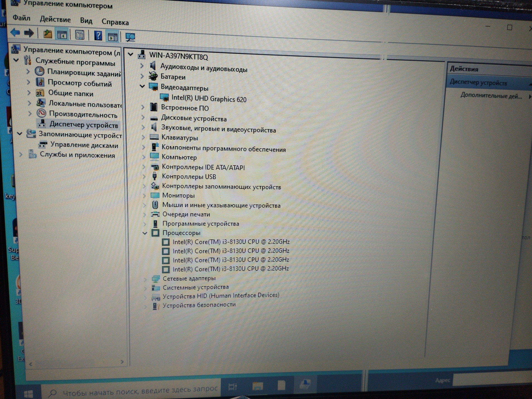This screenshot has height=399, width=532.
Task: Click the Клавиатуры keyboard icon
Action: point(154,137)
